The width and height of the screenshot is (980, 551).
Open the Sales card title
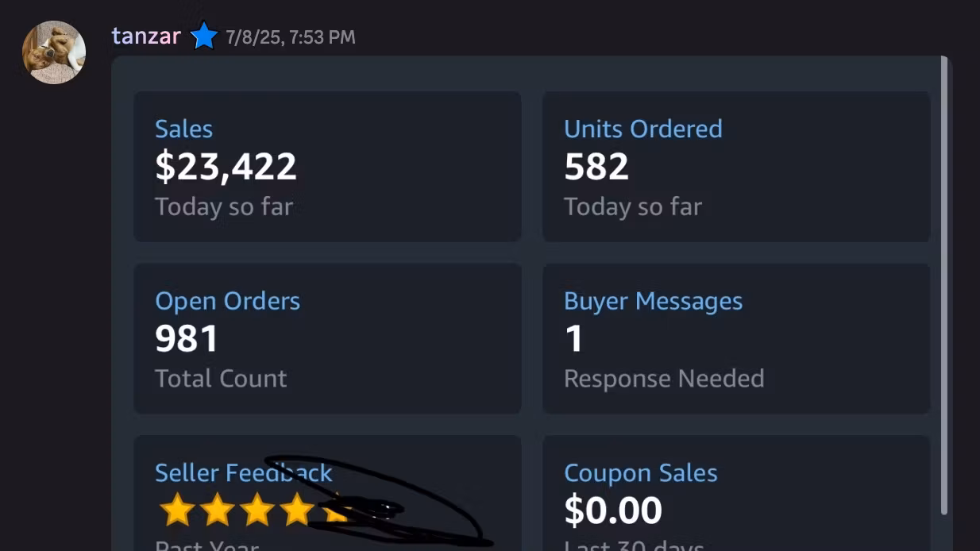pos(183,129)
